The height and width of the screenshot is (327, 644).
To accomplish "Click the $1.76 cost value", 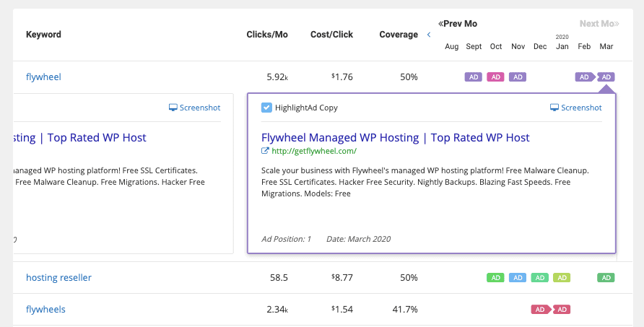I will pos(342,77).
